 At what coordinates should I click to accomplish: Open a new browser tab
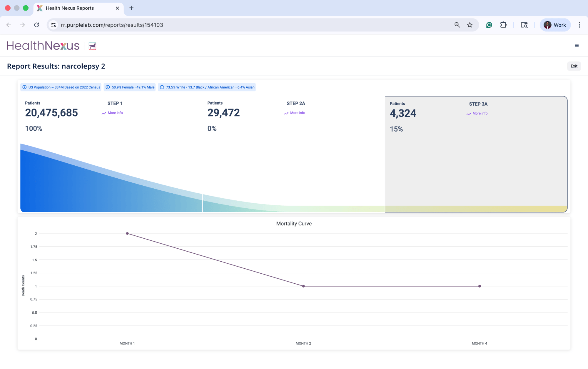[x=131, y=8]
